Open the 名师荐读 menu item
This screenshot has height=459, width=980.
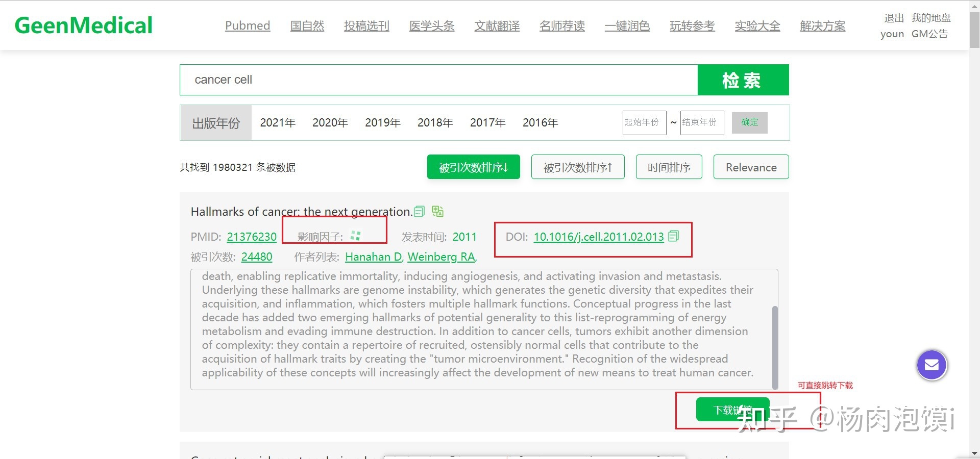tap(562, 26)
